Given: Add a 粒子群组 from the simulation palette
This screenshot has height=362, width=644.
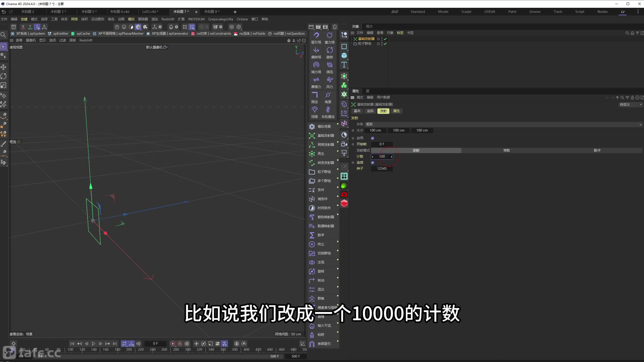Looking at the screenshot, I should click(322, 172).
